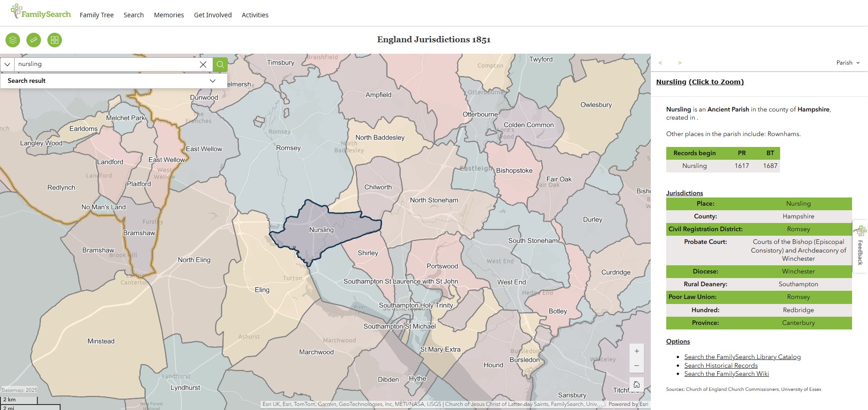Zoom out on the map
This screenshot has width=868, height=410.
[637, 365]
